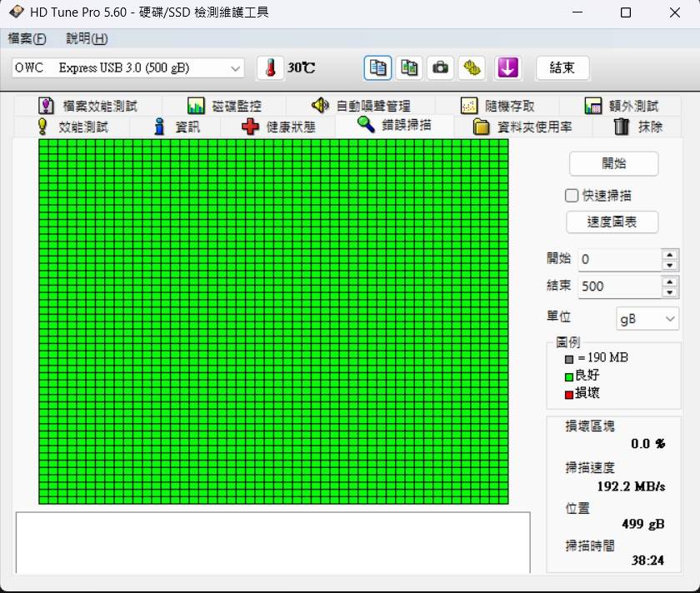The width and height of the screenshot is (700, 593).
Task: Open the options gear icon
Action: tap(472, 68)
